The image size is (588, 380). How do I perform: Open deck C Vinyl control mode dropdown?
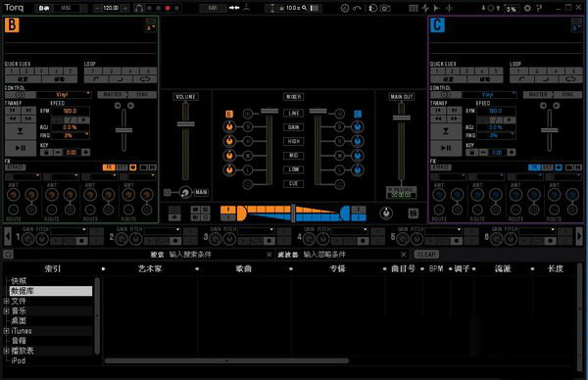489,94
